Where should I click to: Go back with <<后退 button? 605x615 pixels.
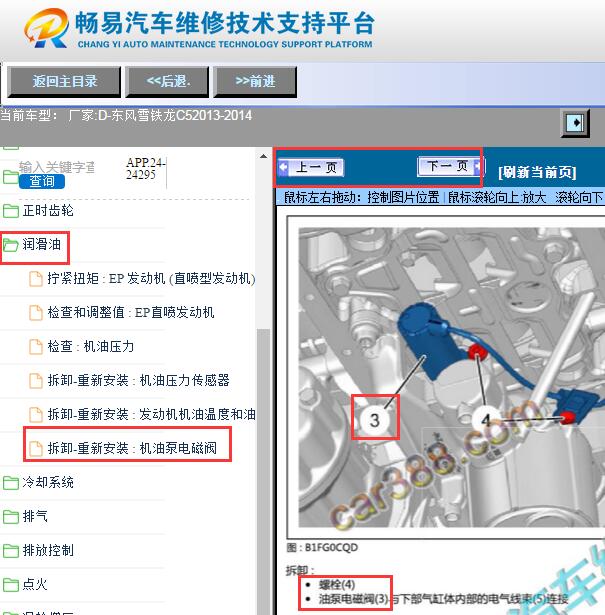point(167,82)
